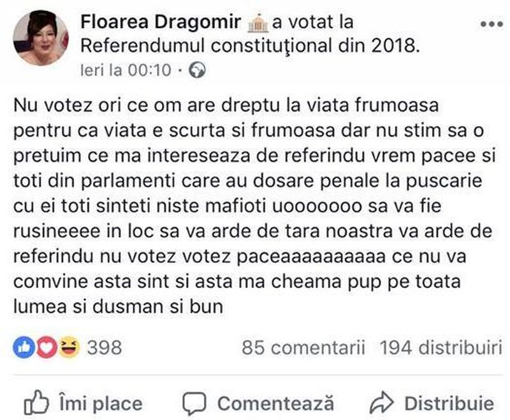Click the laughing Haha reaction icon
The height and width of the screenshot is (420, 510).
point(65,347)
